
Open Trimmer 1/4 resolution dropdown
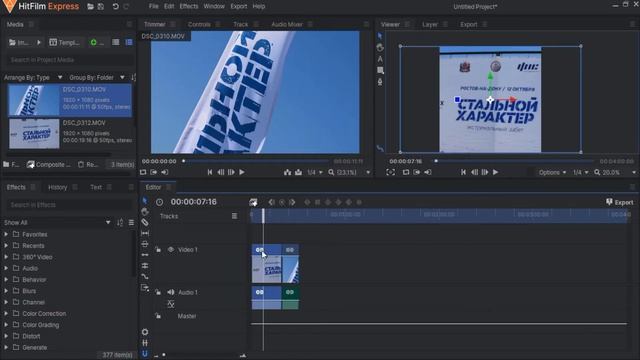315,172
